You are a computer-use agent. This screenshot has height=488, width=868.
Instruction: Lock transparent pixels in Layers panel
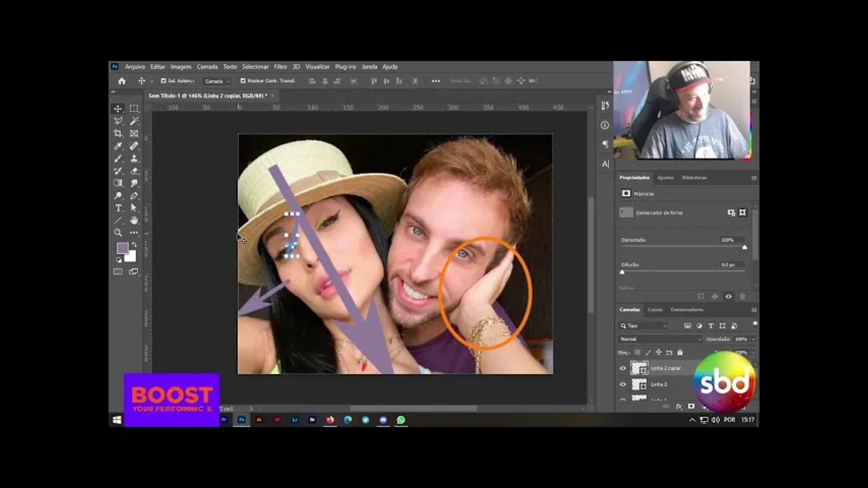(x=637, y=352)
